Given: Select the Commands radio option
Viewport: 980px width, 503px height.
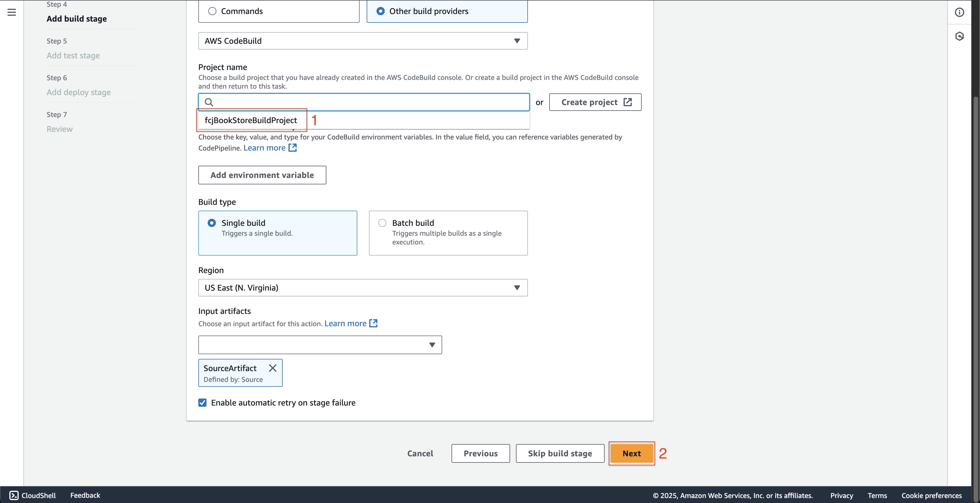Looking at the screenshot, I should pyautogui.click(x=212, y=11).
